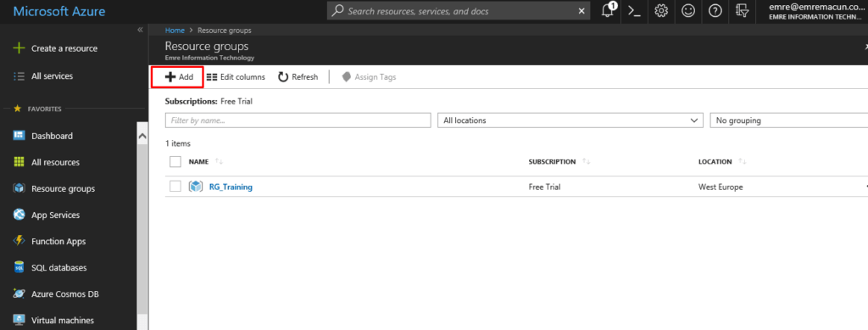The width and height of the screenshot is (868, 330).
Task: Click the SUBSCRIPTION column header text
Action: pos(552,162)
